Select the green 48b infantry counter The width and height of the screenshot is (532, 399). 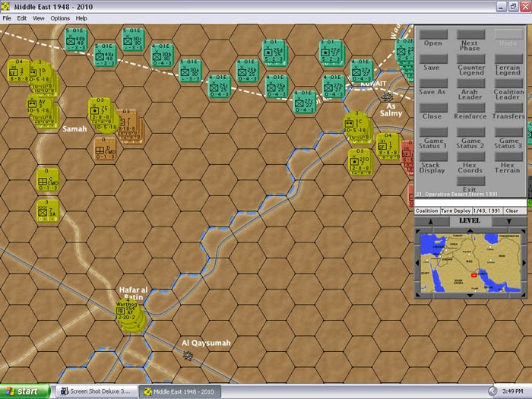tap(76, 40)
